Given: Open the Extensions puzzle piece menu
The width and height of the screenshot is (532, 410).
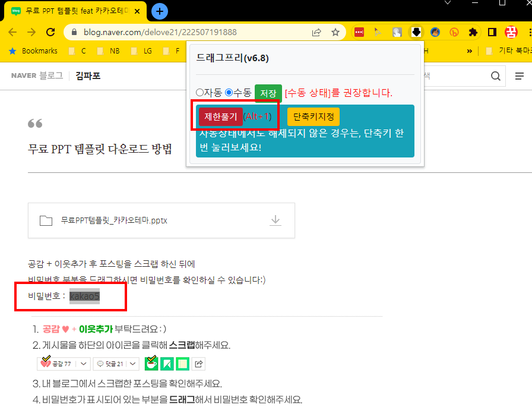Looking at the screenshot, I should tap(473, 32).
